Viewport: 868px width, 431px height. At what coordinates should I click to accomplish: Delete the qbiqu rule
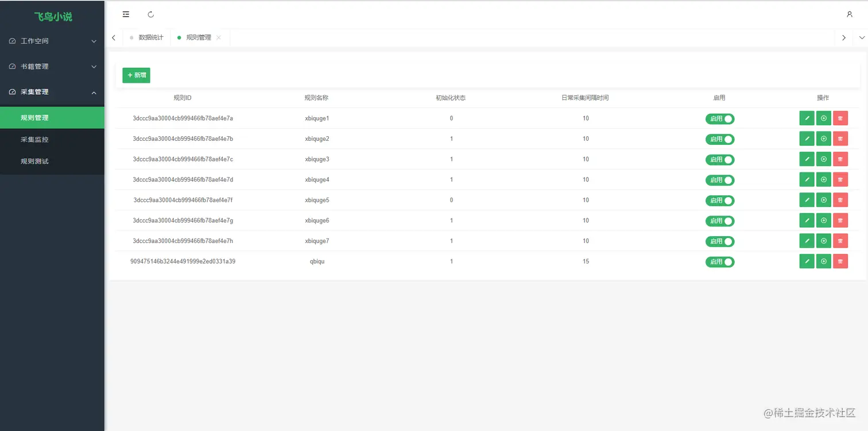coord(840,261)
